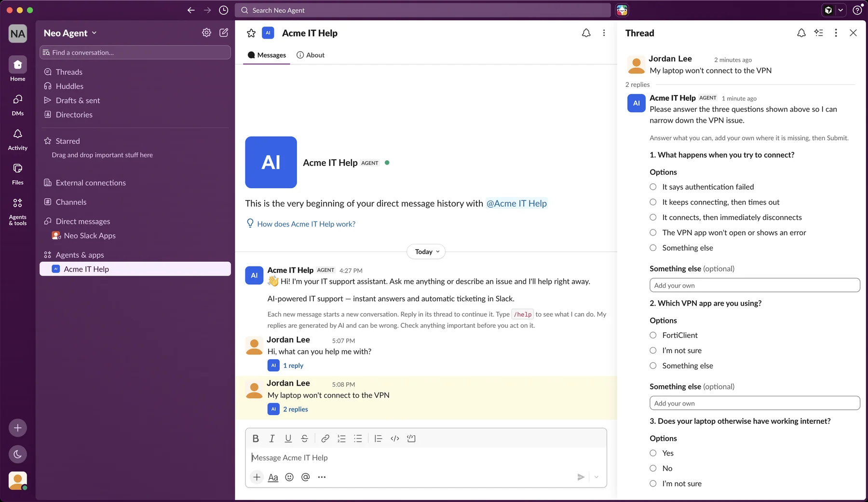Open notification bell in Acme IT Help header
Viewport: 868px width, 502px height.
(586, 33)
